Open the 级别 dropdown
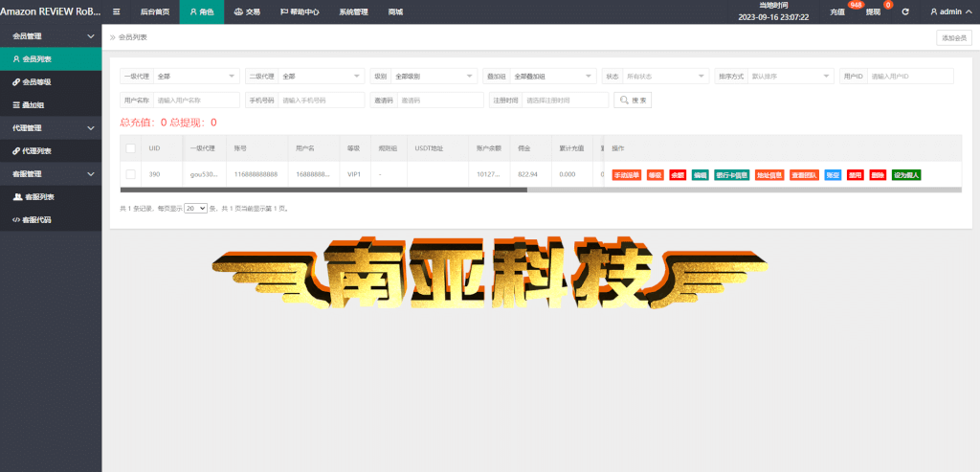 (434, 77)
